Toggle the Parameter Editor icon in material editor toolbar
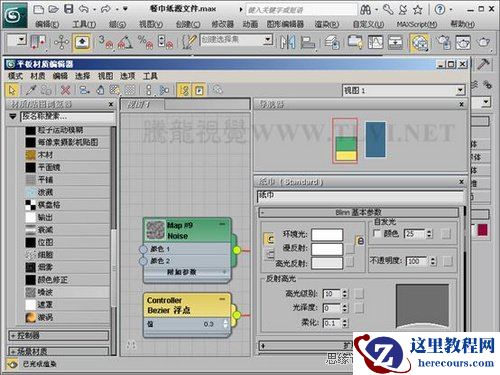500x375 pixels. (199, 90)
